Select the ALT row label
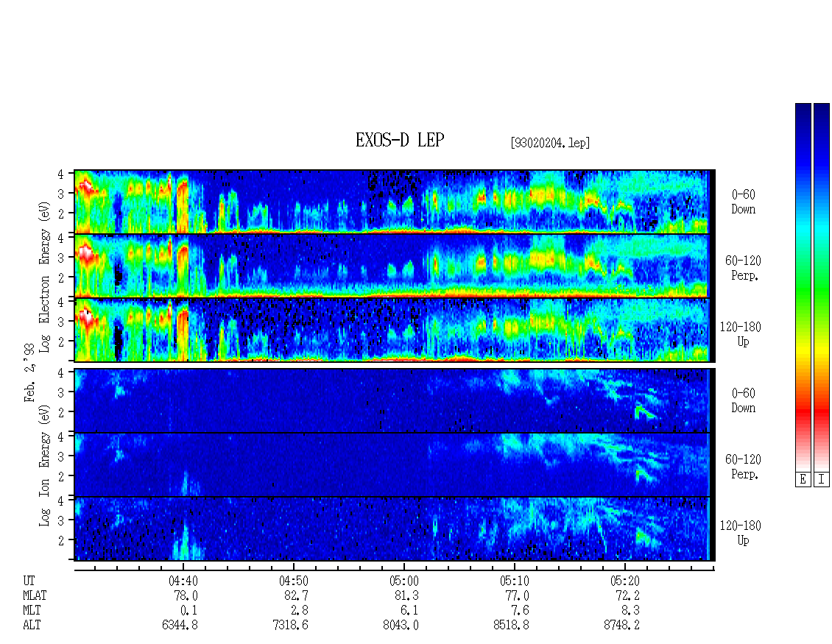 (x=32, y=626)
